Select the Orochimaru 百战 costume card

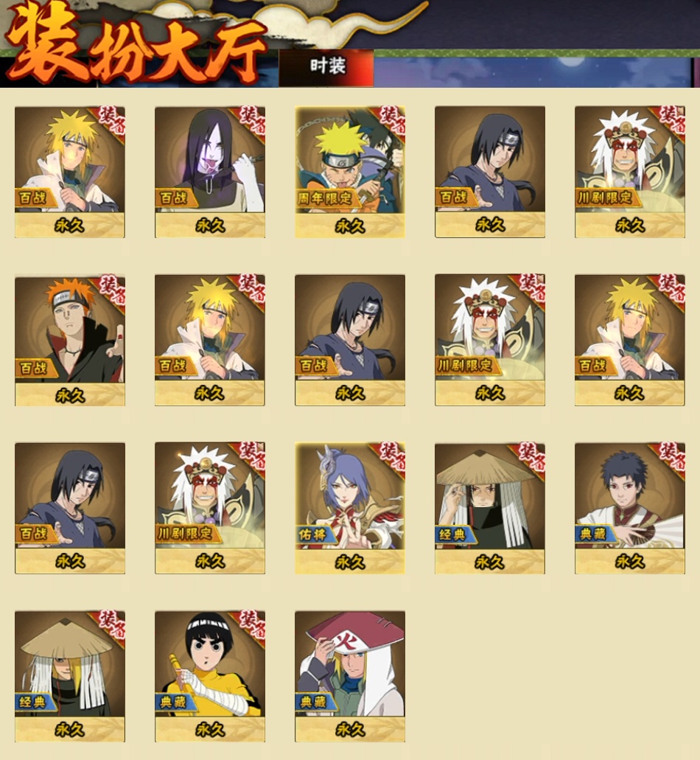point(210,172)
